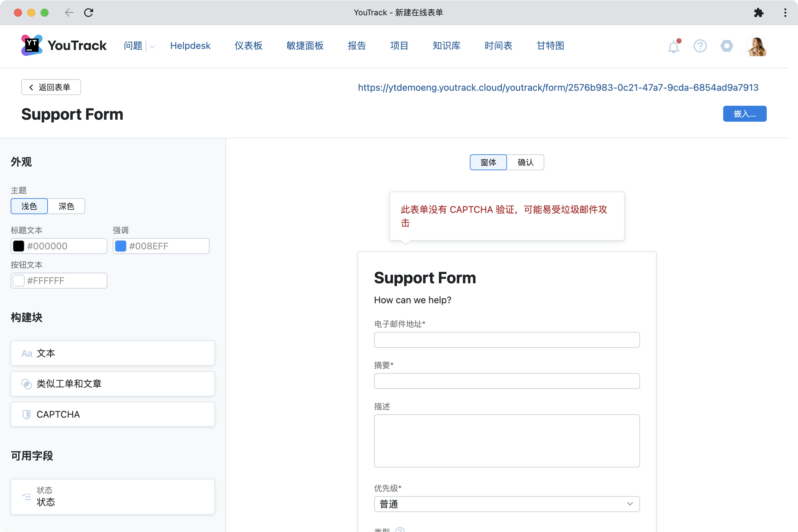Viewport: 798px width, 532px height.
Task: Click the 类似工单和文章 block icon
Action: 27,384
